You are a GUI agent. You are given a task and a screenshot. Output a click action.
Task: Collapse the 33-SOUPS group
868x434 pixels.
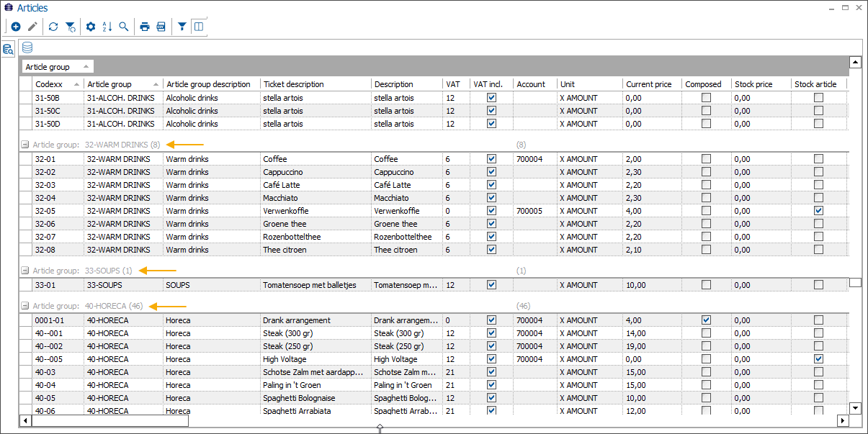click(x=25, y=271)
